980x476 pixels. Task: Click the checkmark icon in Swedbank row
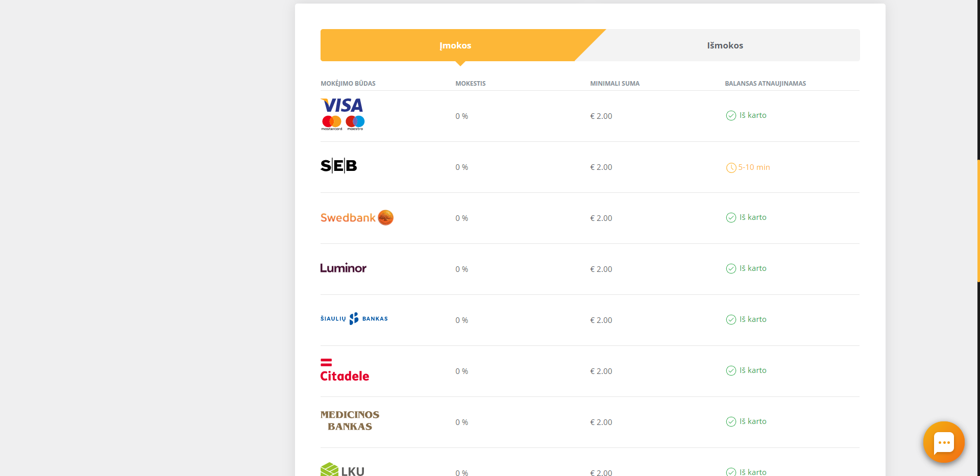click(x=731, y=217)
